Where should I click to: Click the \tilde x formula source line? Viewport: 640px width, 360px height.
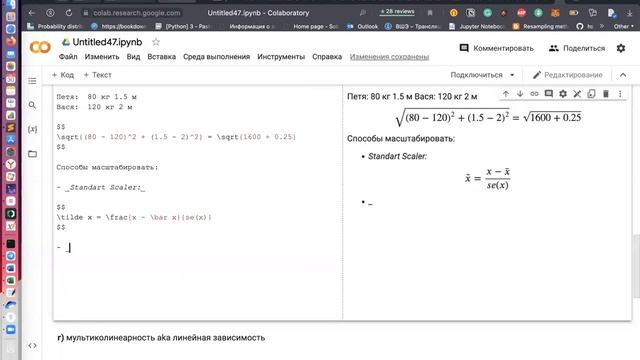pos(134,217)
